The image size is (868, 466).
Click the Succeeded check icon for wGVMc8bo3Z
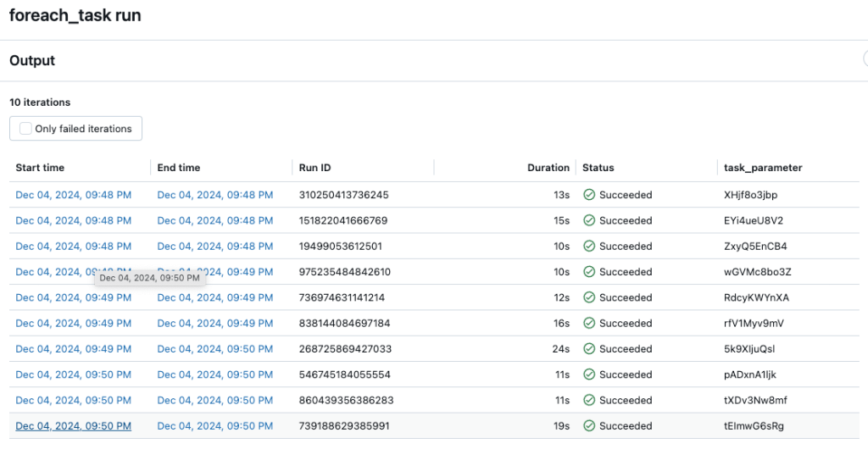point(589,272)
